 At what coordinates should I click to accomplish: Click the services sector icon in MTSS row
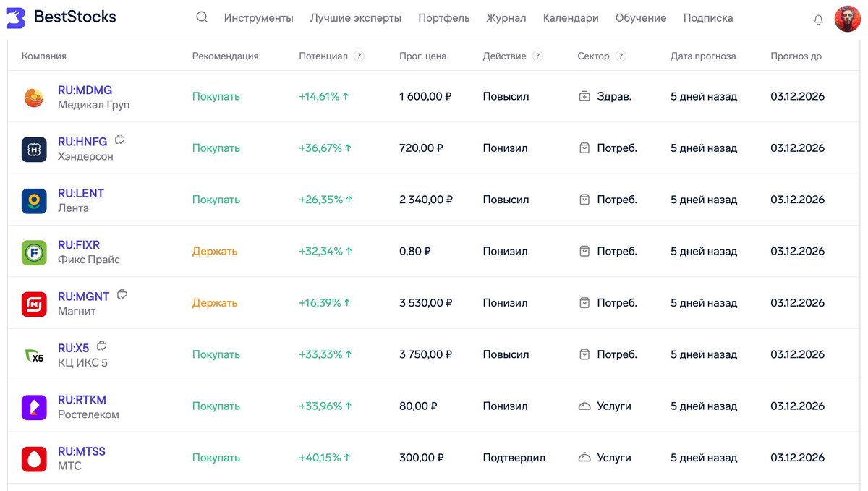584,458
